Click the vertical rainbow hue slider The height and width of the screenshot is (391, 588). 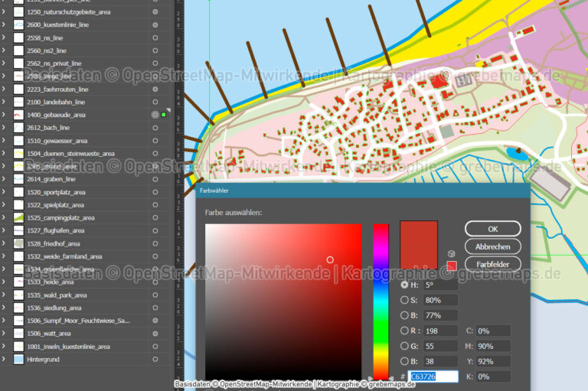(x=381, y=298)
